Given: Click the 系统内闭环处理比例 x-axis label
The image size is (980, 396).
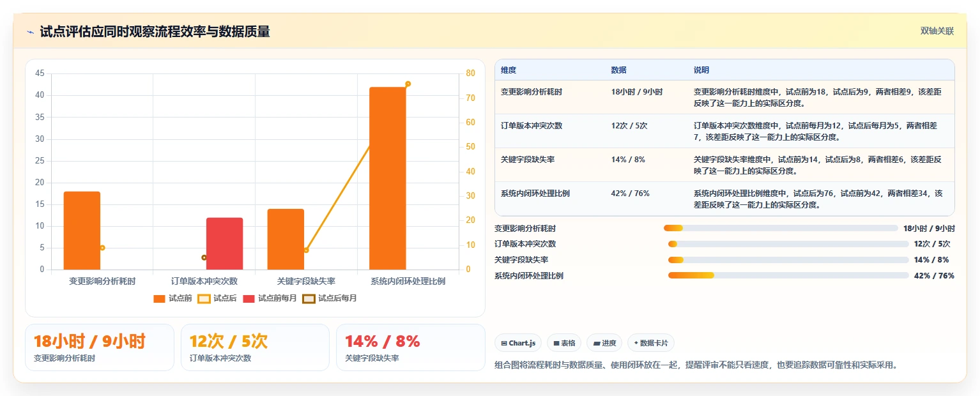Looking at the screenshot, I should coord(408,281).
